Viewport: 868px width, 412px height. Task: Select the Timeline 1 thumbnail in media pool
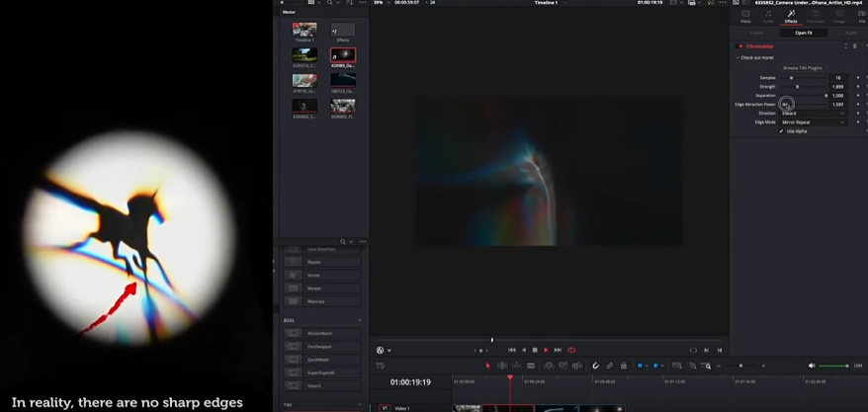click(304, 32)
